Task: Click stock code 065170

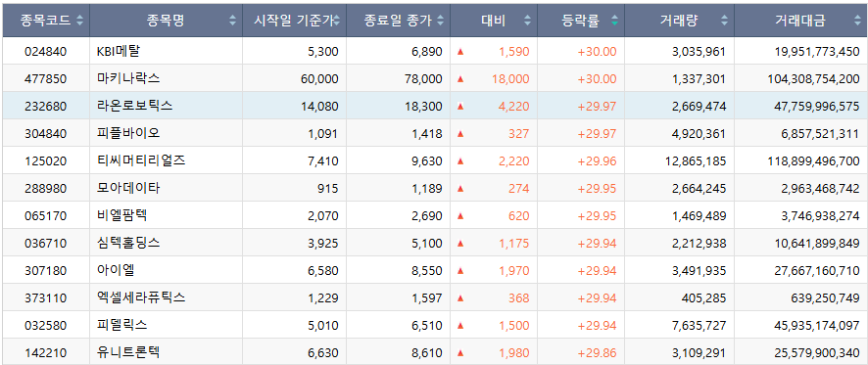Action: click(46, 215)
